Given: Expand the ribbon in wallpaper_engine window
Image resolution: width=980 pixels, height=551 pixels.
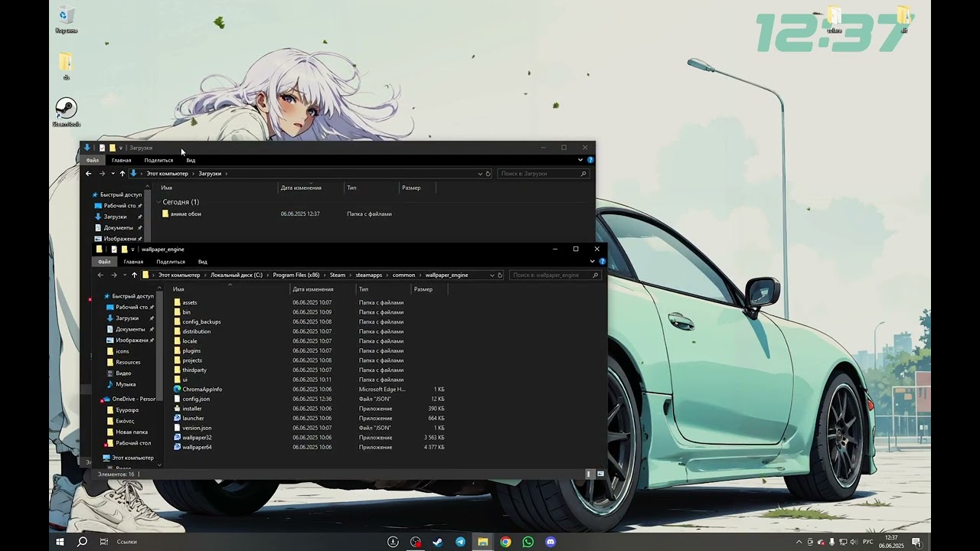Looking at the screenshot, I should (x=592, y=261).
